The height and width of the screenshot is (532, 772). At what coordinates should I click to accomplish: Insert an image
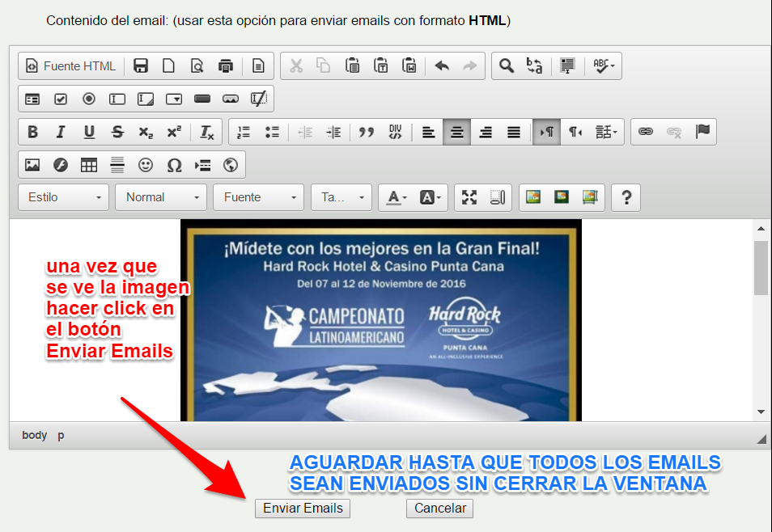click(32, 165)
